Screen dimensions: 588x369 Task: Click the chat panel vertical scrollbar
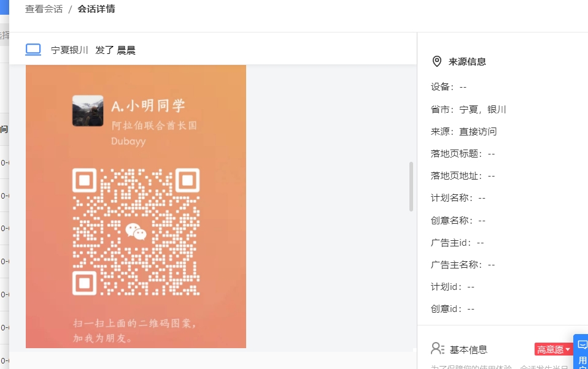411,186
